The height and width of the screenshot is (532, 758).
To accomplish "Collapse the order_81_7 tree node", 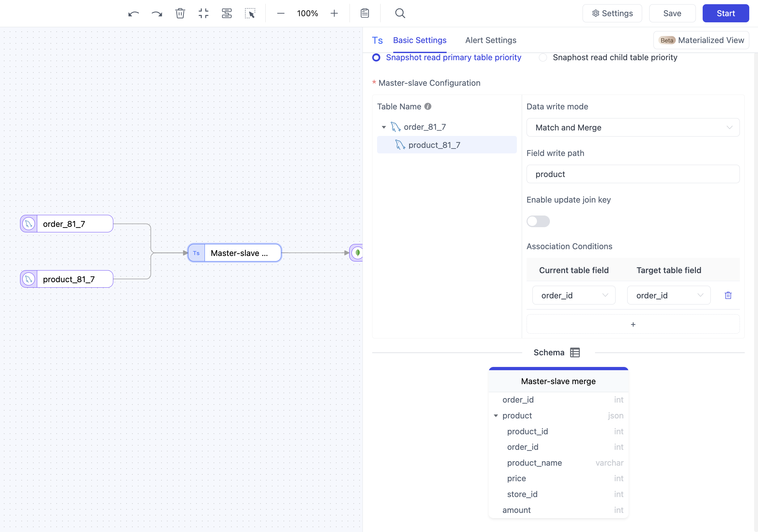I will point(384,127).
